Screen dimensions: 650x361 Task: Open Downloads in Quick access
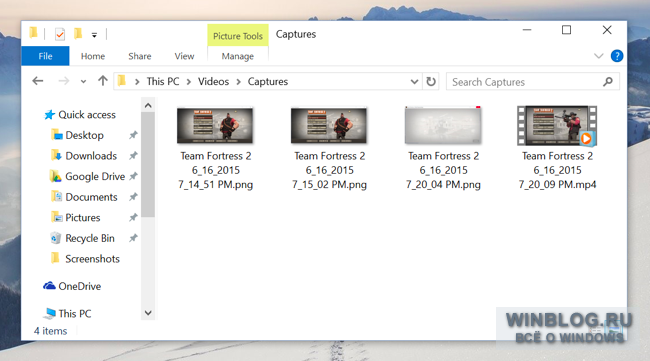91,156
